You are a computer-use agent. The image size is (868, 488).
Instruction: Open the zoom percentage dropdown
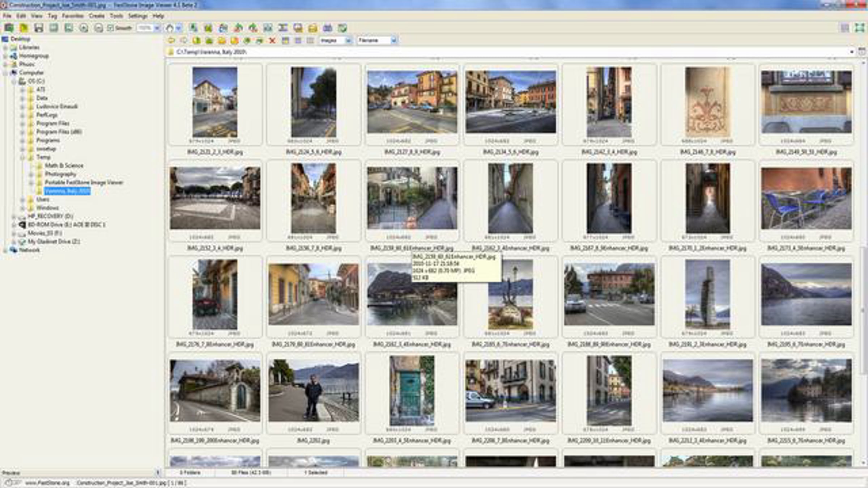[x=157, y=28]
